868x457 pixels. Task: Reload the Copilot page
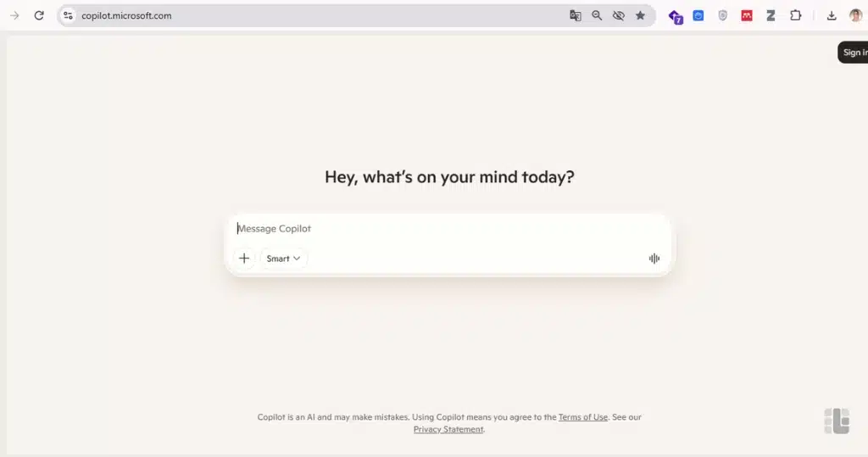pos(39,15)
